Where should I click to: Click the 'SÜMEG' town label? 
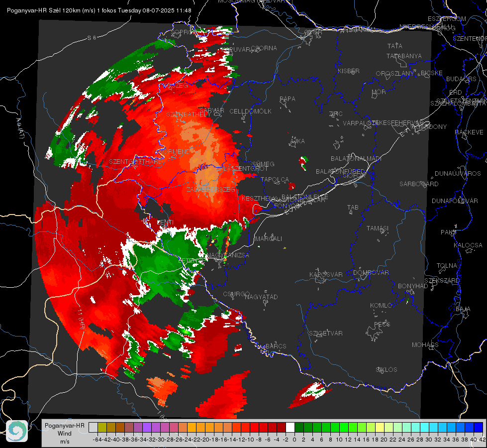click(263, 164)
